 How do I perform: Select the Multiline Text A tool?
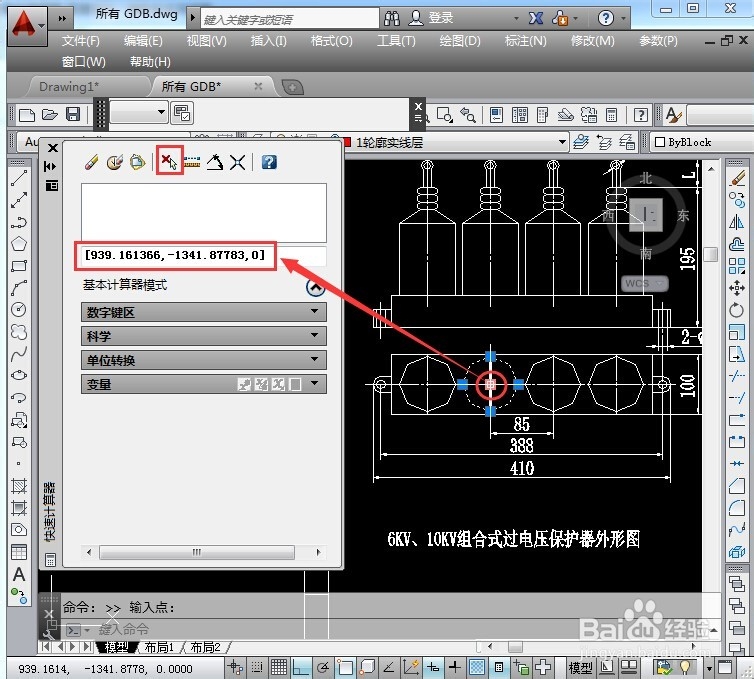(x=19, y=574)
